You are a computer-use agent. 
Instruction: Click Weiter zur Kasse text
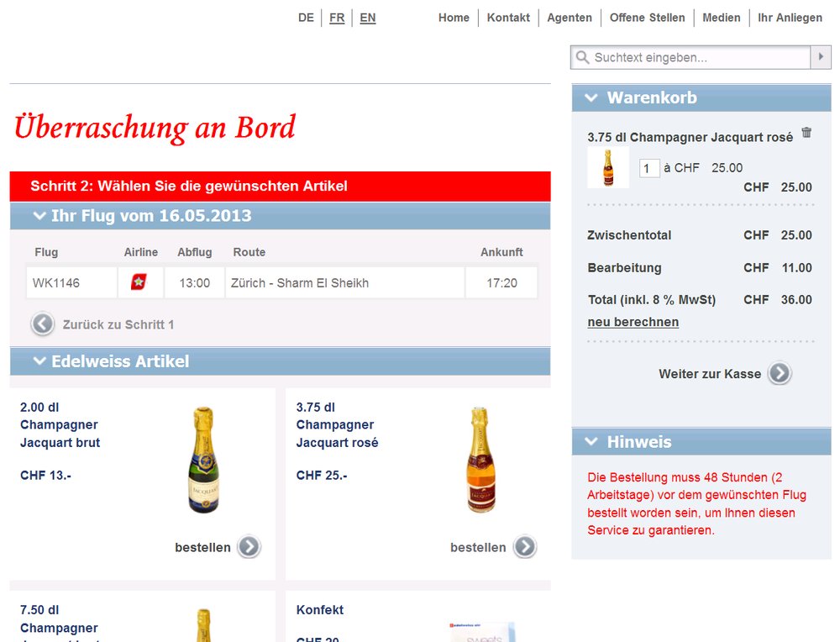710,374
